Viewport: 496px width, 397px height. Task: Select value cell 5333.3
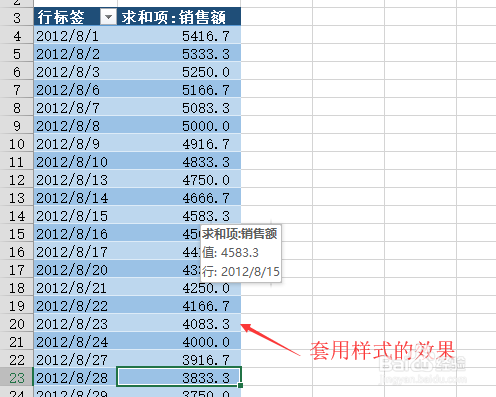(179, 54)
